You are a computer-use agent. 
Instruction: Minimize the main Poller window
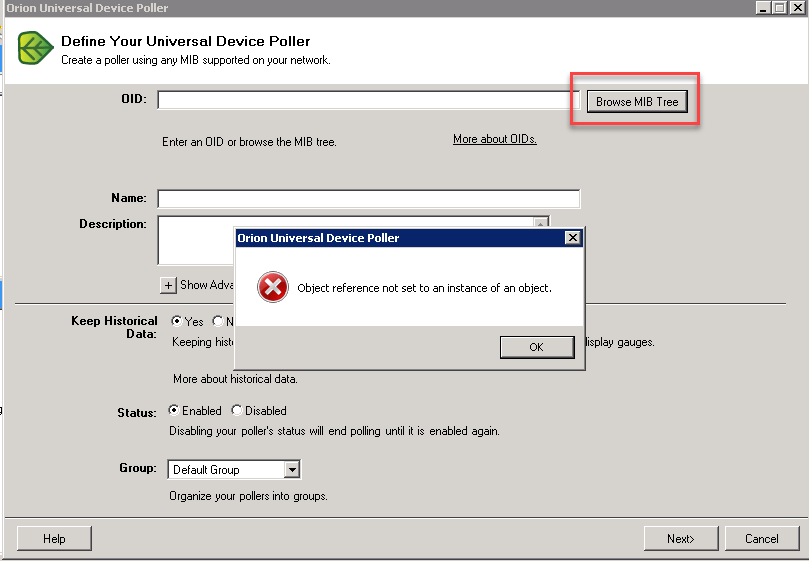[763, 8]
